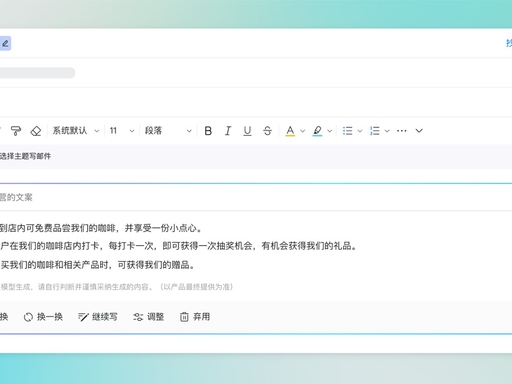Image resolution: width=512 pixels, height=384 pixels.
Task: Apply strikethrough to text
Action: click(267, 131)
